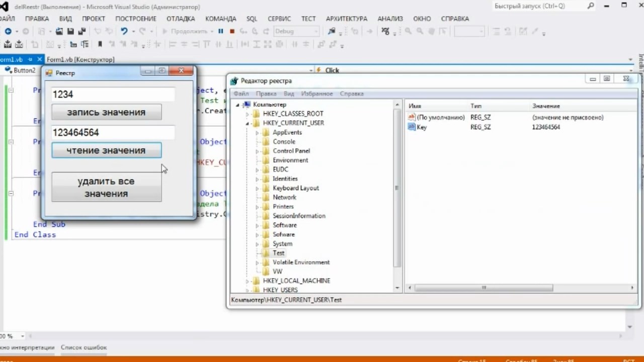Open the КОМАНДА menu
The image size is (644, 362).
[x=220, y=19]
